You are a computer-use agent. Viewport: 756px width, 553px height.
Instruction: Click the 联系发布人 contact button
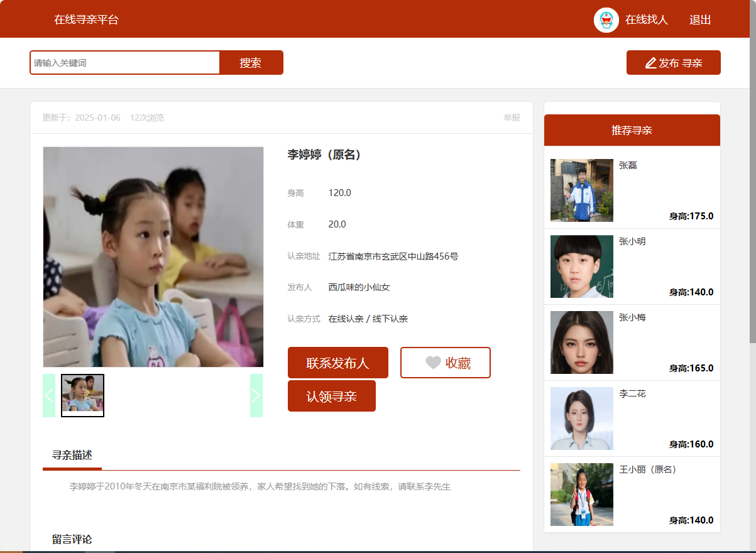click(x=338, y=363)
